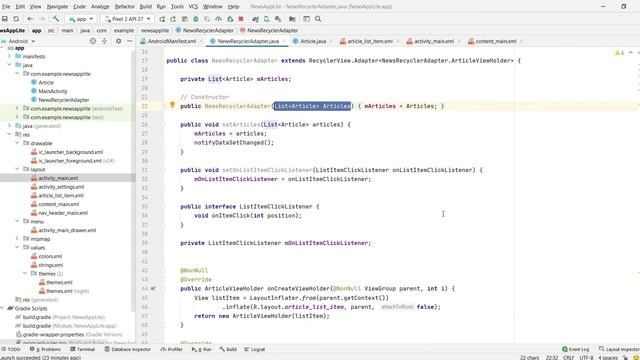Collapse the drawable folder
Viewport: 640px width, 360px height.
coord(17,143)
